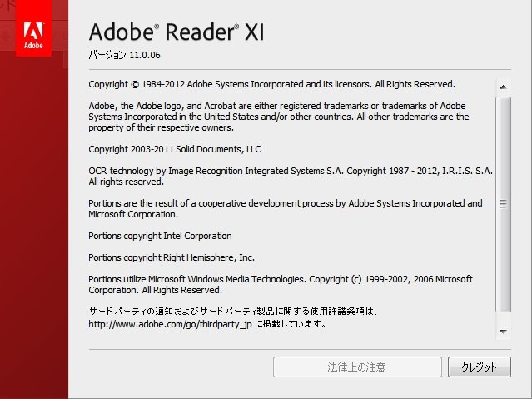Click the Copyright 2003-2011 Solid Documents line

(x=175, y=149)
